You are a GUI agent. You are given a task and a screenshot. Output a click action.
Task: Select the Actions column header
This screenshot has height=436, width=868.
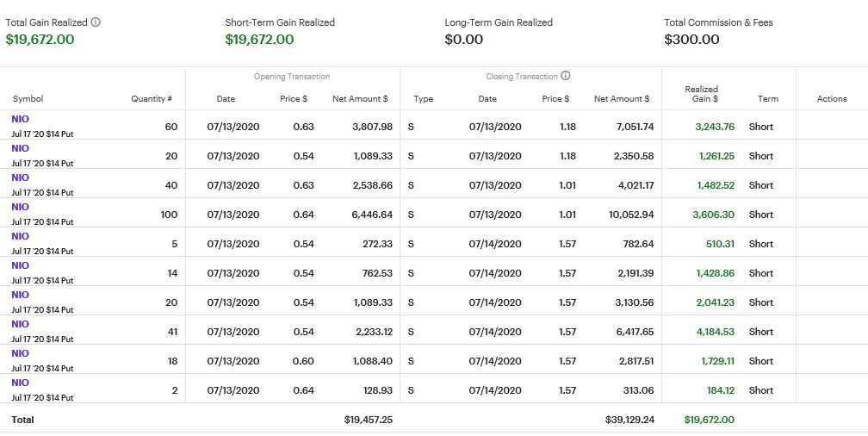tap(832, 98)
